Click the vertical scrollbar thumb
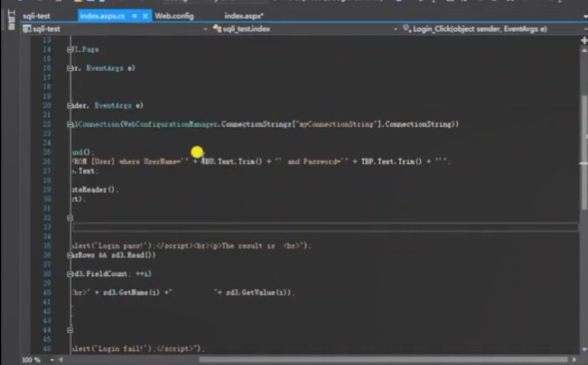This screenshot has height=365, width=588. tap(584, 152)
